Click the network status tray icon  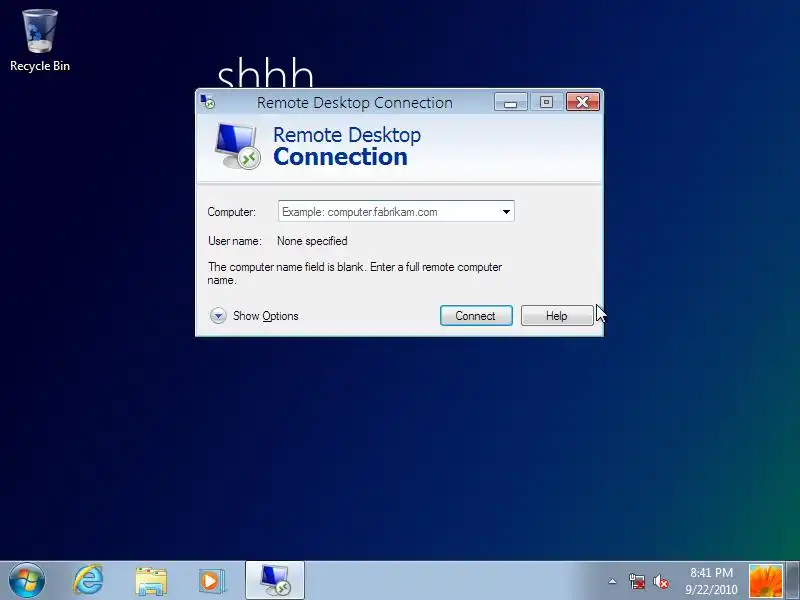[x=637, y=581]
